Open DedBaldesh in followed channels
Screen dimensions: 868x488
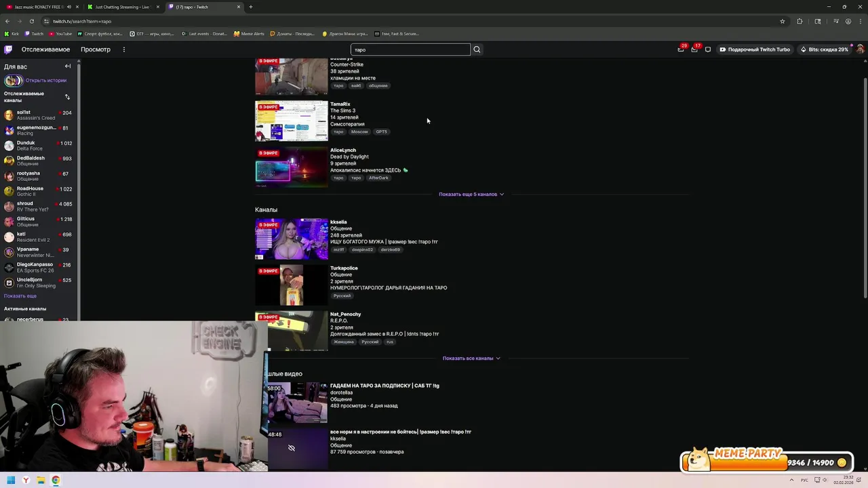coord(39,161)
